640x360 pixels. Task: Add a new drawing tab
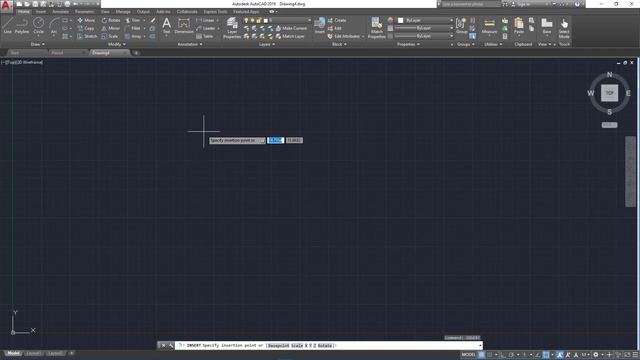[x=136, y=53]
